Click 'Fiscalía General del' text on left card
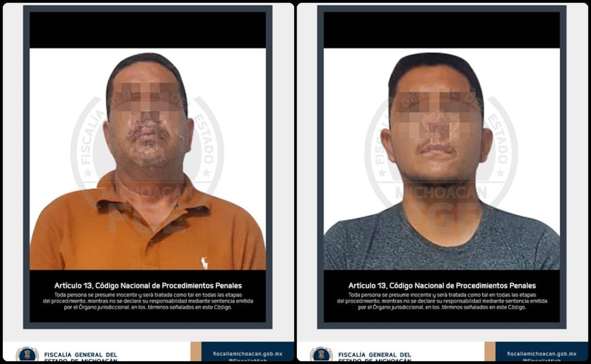Screen dimensions: 591x364 [80, 355]
